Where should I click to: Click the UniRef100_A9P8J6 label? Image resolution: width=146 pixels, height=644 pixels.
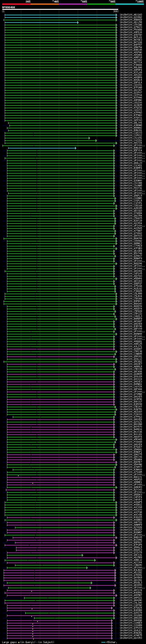click(131, 32)
